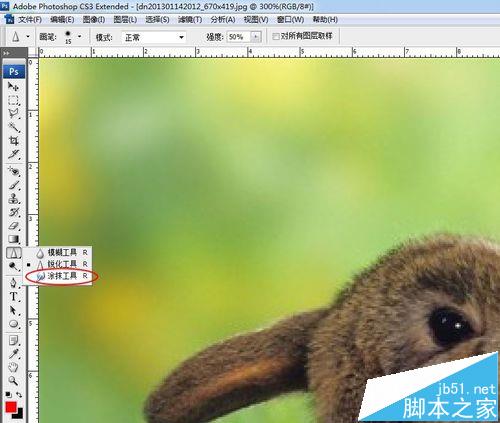Select the Horizontal Type tool

coord(13,296)
